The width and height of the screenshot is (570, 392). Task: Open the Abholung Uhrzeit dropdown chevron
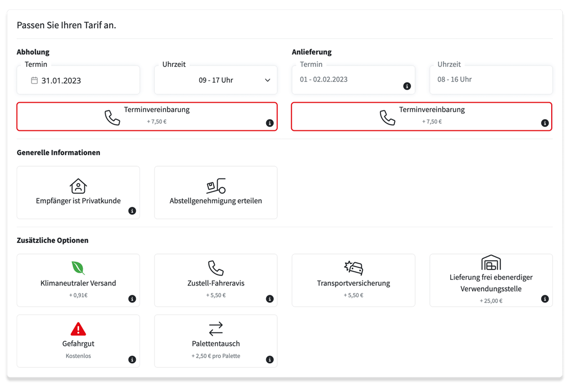[x=267, y=80]
